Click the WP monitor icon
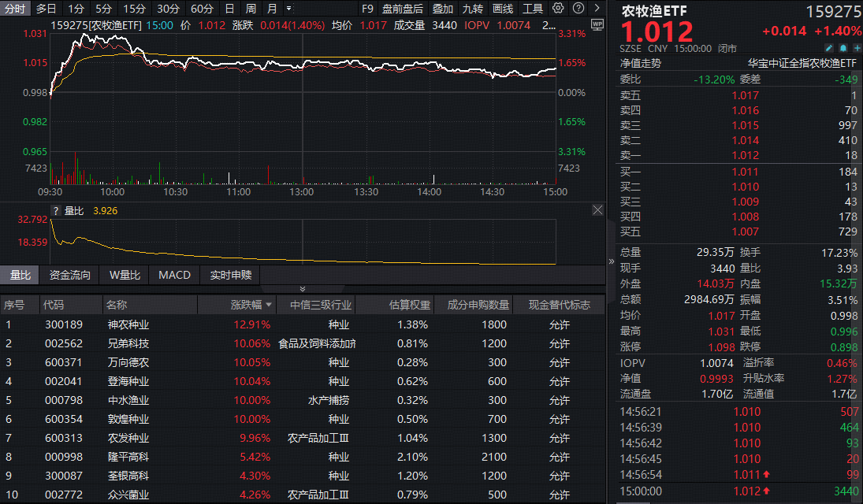 click(597, 24)
